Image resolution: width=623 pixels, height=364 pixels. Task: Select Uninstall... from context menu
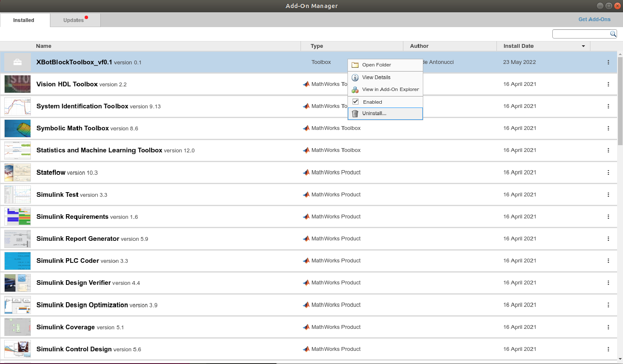point(385,113)
